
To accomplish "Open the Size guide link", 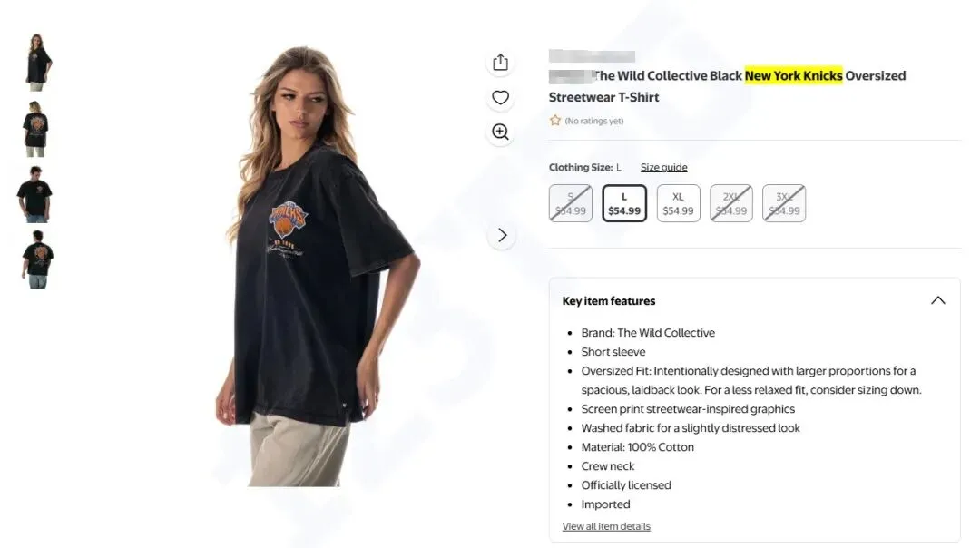I will click(663, 168).
